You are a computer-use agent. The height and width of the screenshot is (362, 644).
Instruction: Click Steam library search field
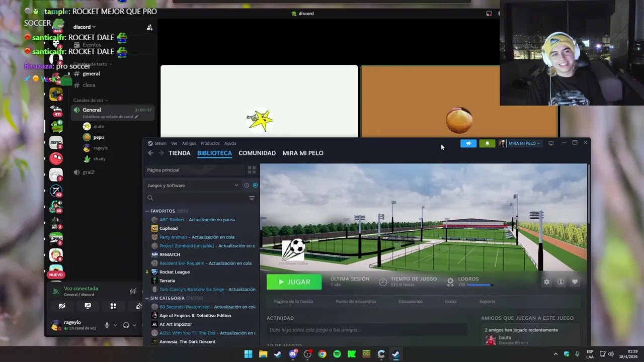195,198
